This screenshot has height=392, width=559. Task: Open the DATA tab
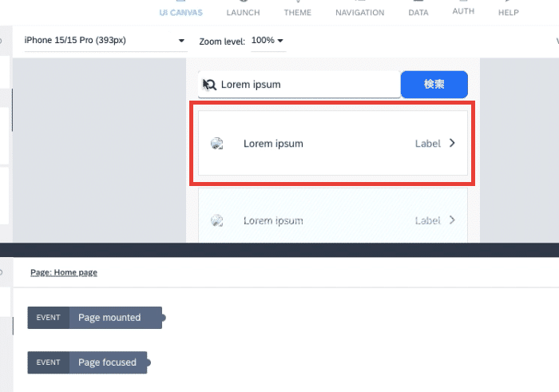(x=418, y=13)
